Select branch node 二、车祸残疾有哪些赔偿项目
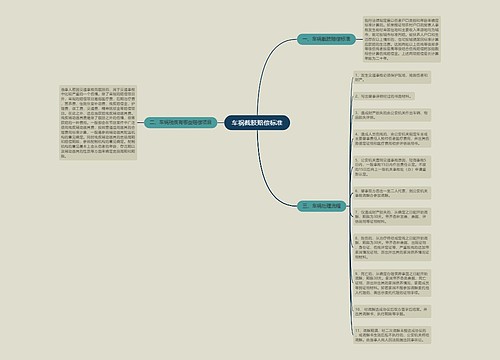 point(180,122)
